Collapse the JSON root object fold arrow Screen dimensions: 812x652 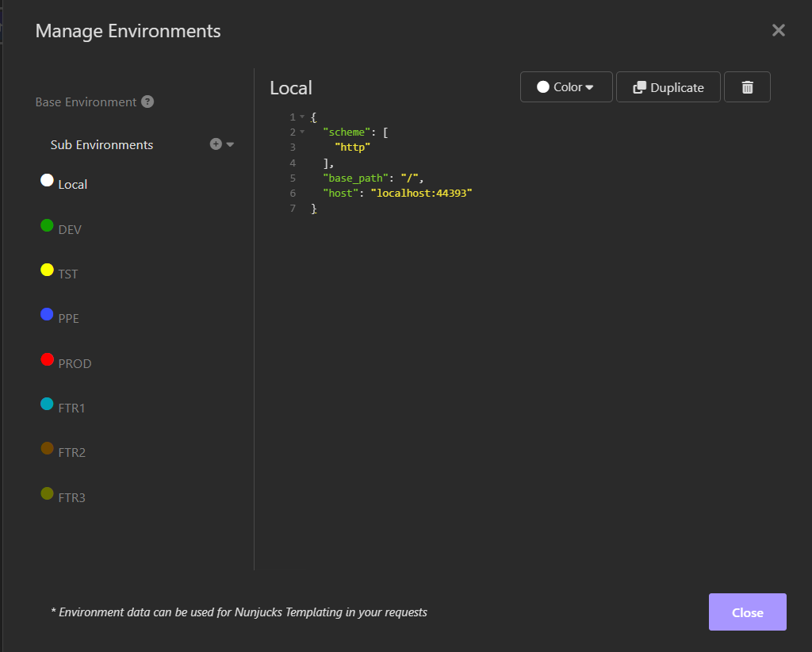(x=304, y=116)
